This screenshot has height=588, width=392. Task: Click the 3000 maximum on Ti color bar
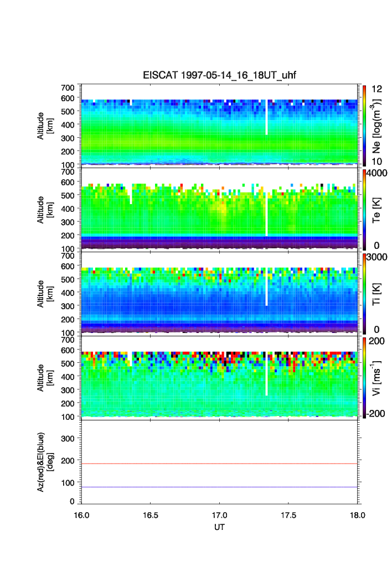pyautogui.click(x=376, y=257)
